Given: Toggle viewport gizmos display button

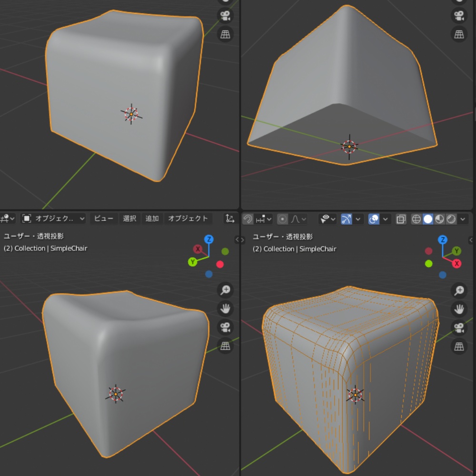Looking at the screenshot, I should point(347,219).
